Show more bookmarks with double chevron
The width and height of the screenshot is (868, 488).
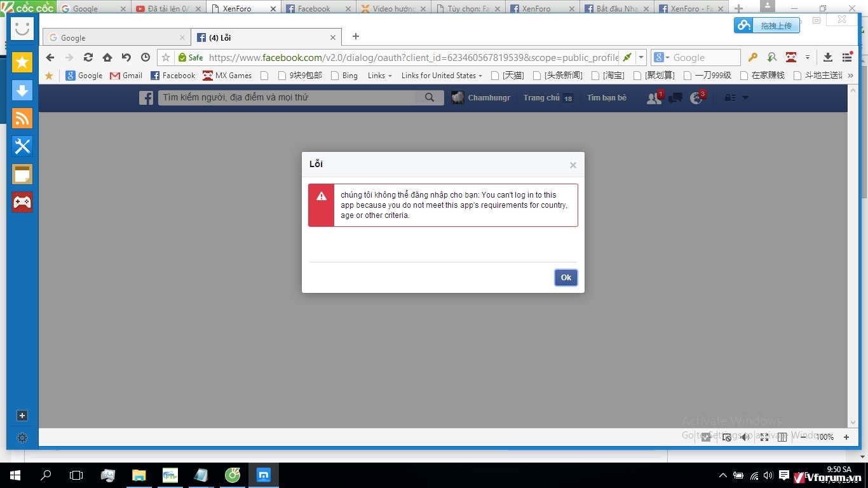pos(850,76)
